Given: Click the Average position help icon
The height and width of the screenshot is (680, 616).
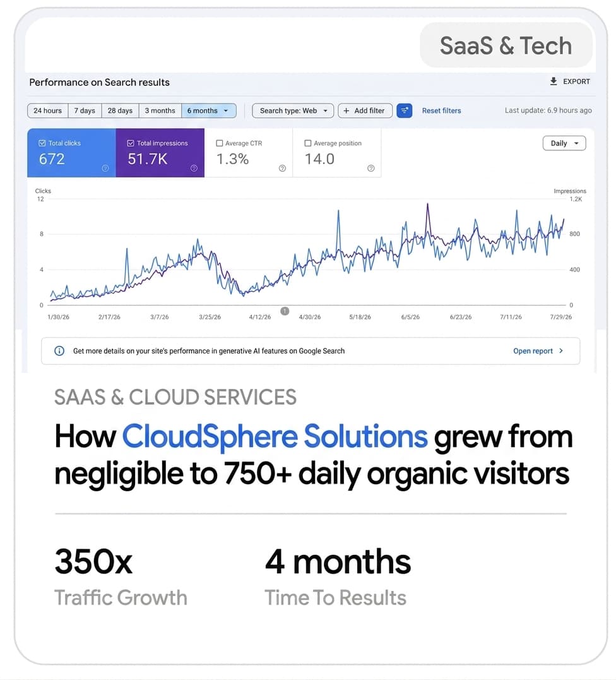Looking at the screenshot, I should click(370, 169).
